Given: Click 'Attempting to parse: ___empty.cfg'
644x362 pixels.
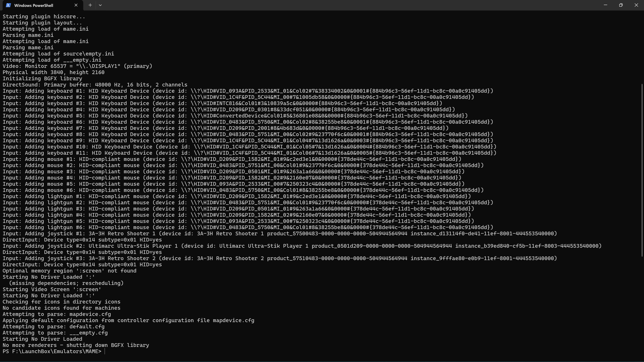Looking at the screenshot, I should [55, 333].
